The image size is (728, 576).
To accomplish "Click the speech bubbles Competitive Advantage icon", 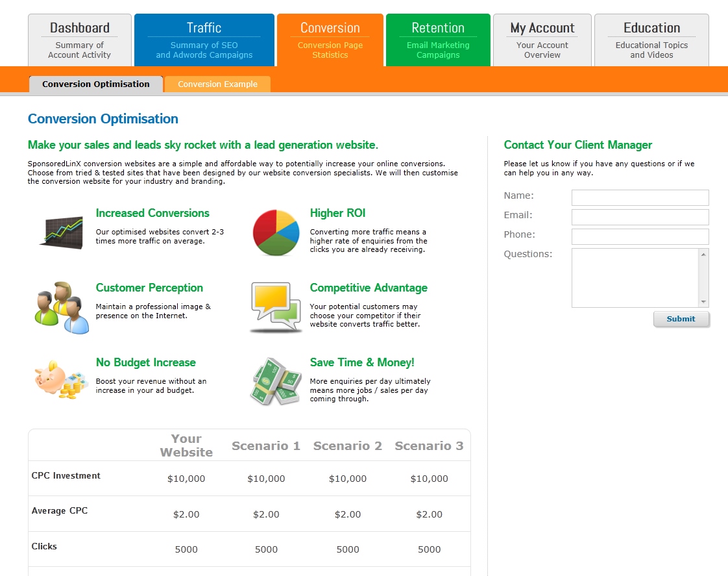I will point(275,304).
